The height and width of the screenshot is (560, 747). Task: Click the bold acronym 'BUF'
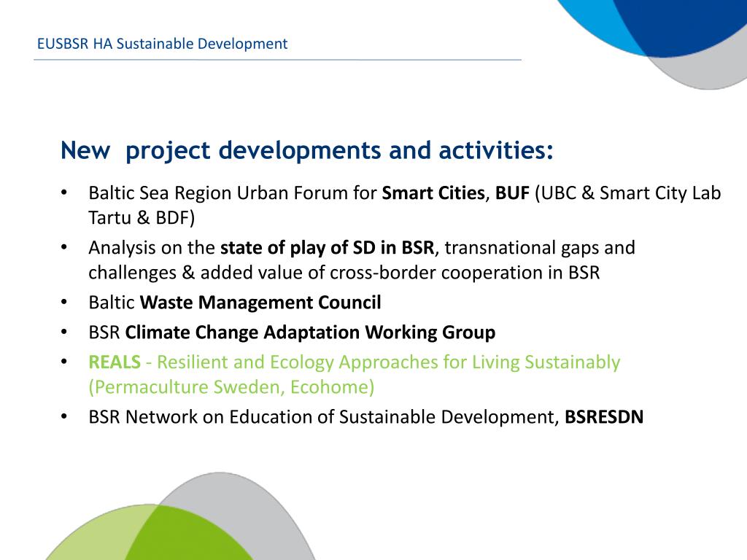[x=512, y=193]
